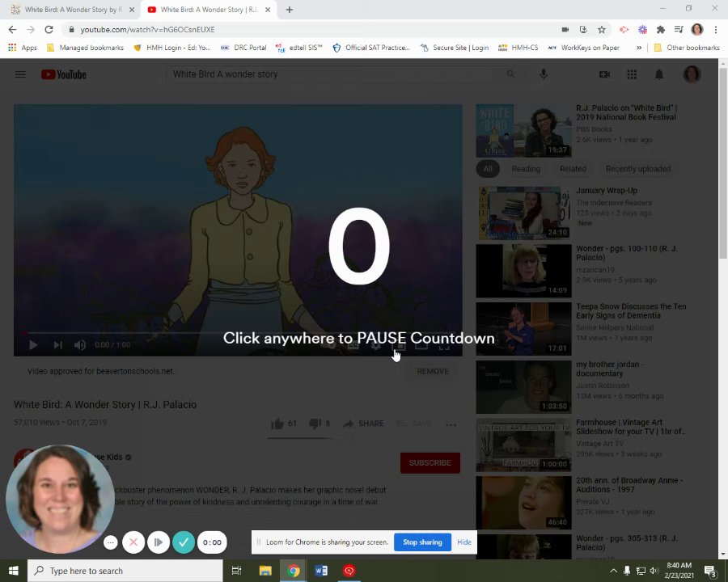This screenshot has width=728, height=582.
Task: Open the Chrome extensions puzzle icon
Action: (661, 29)
